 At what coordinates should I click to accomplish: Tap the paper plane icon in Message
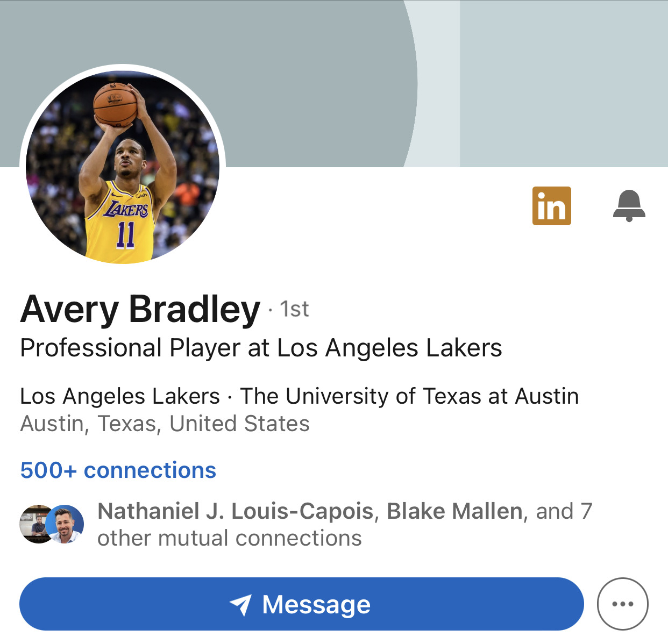(240, 605)
